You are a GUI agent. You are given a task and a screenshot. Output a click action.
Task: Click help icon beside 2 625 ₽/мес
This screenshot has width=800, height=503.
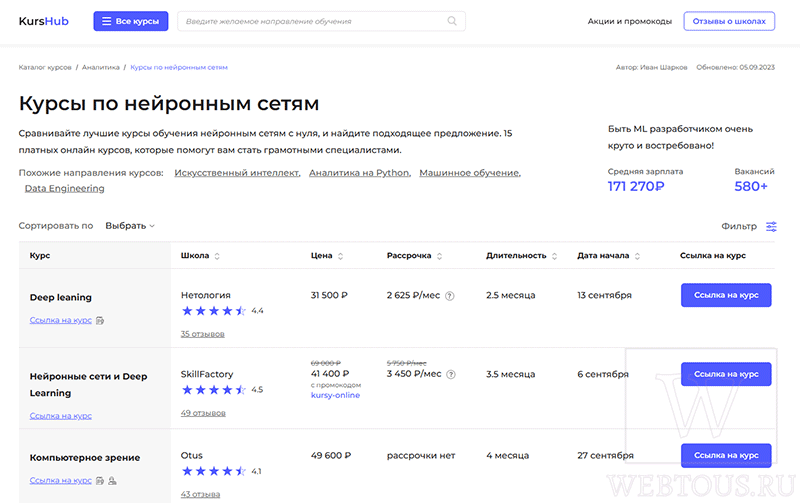pos(449,296)
